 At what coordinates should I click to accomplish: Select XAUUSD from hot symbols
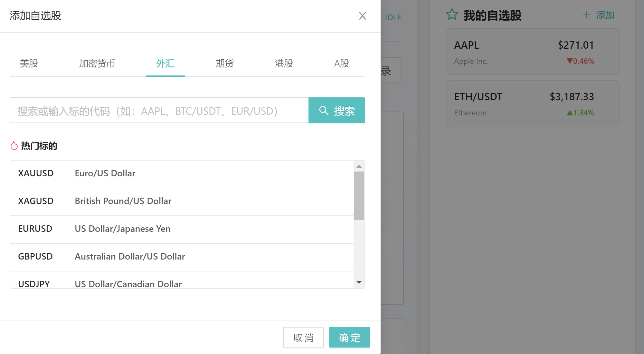[182, 174]
